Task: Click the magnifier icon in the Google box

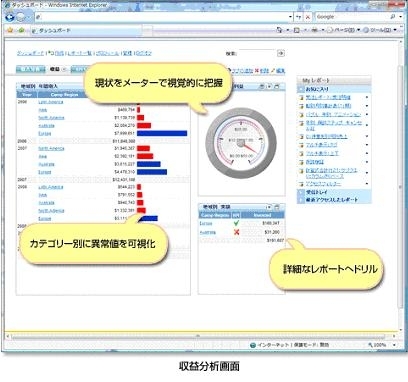Action: [x=393, y=16]
